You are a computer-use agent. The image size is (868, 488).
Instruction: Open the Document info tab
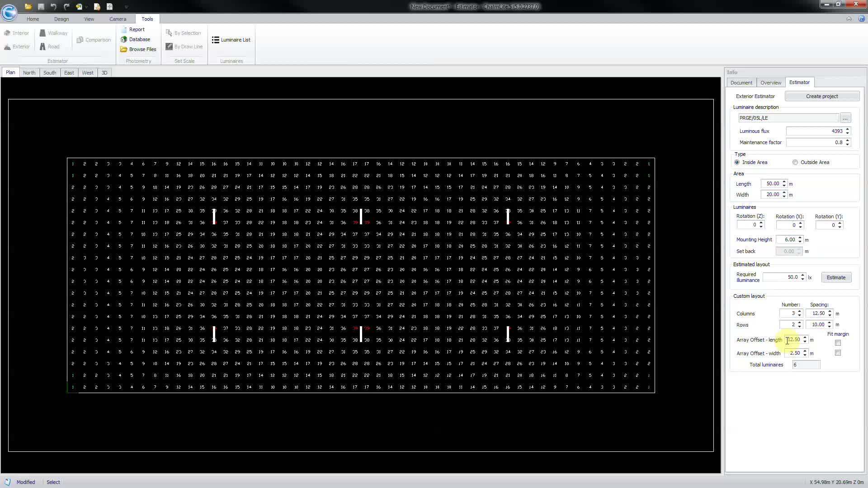coord(741,83)
